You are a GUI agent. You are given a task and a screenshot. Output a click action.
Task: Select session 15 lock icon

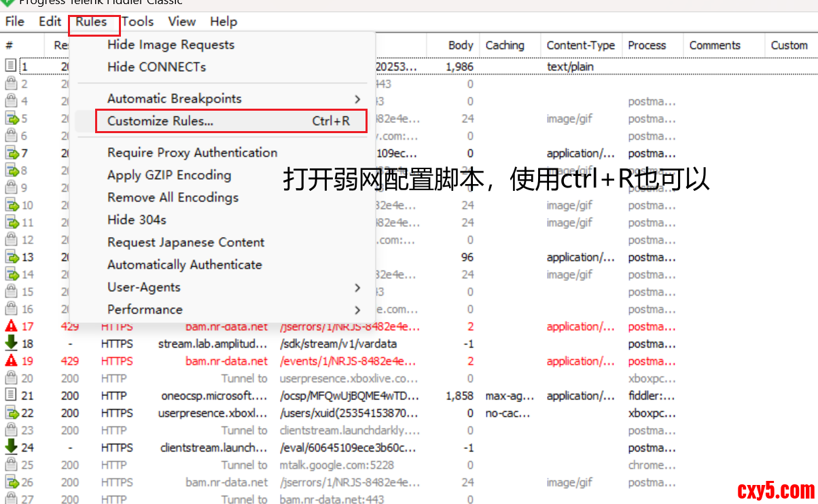click(11, 291)
